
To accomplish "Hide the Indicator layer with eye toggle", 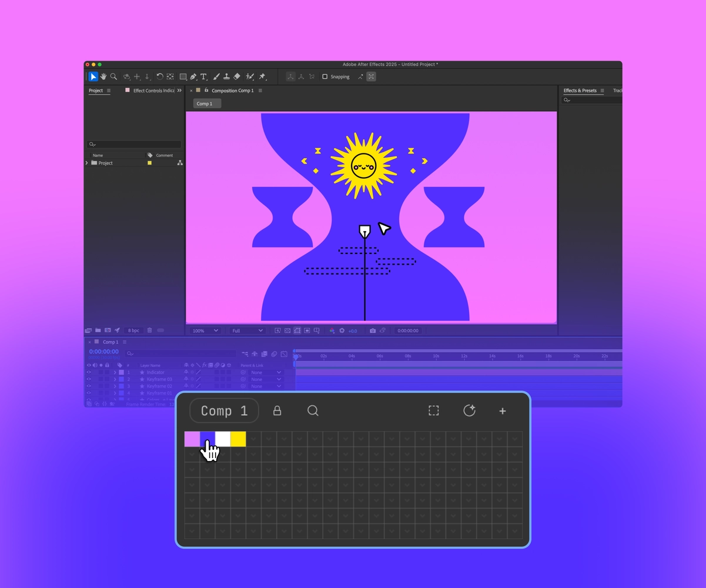I will [x=89, y=372].
